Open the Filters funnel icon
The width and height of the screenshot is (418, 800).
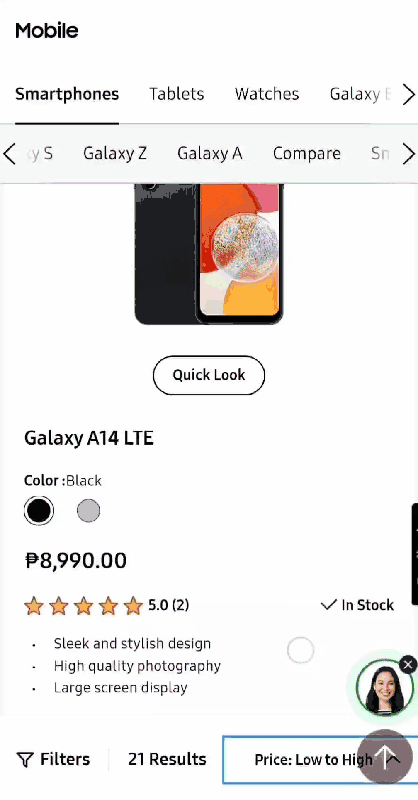[24, 760]
